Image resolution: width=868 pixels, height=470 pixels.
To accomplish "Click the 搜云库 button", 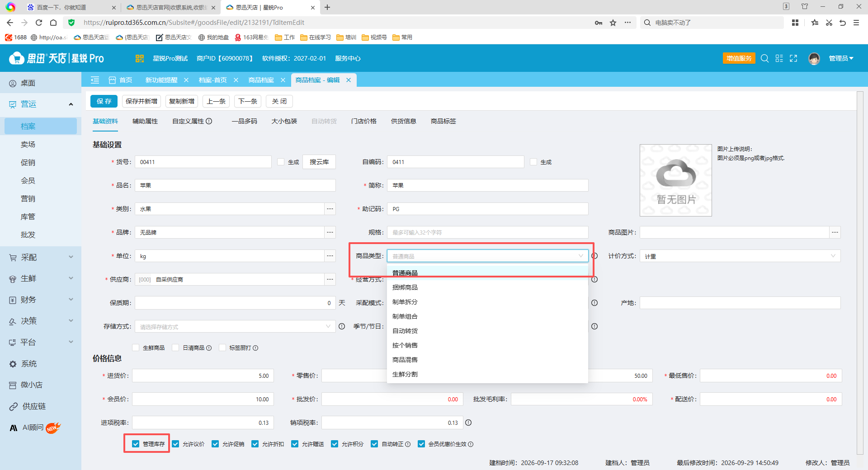I will [x=319, y=162].
